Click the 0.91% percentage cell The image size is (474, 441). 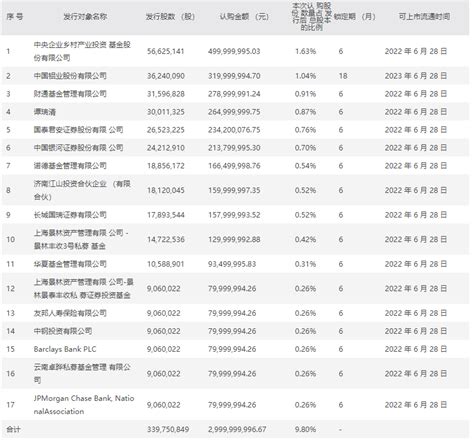(305, 94)
